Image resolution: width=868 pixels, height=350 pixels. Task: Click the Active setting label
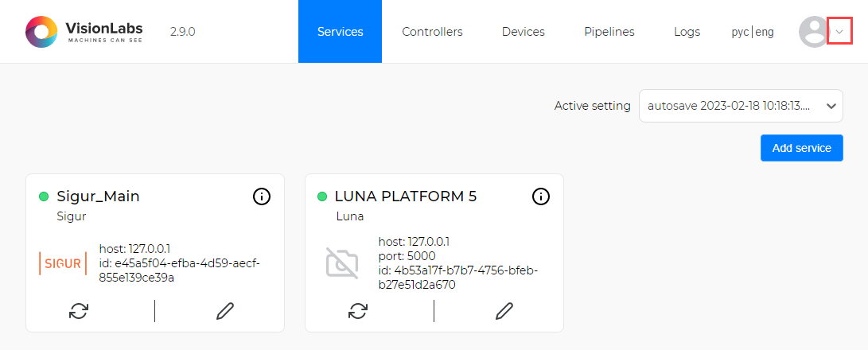pos(592,106)
